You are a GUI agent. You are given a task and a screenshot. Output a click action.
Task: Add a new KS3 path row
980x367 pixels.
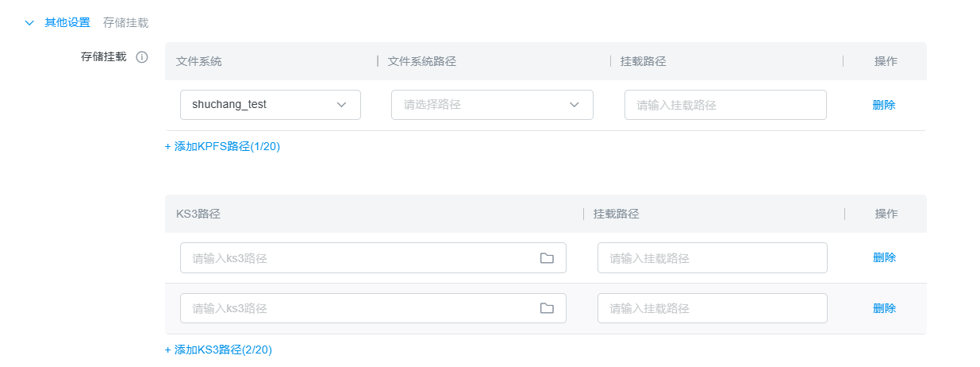point(218,350)
